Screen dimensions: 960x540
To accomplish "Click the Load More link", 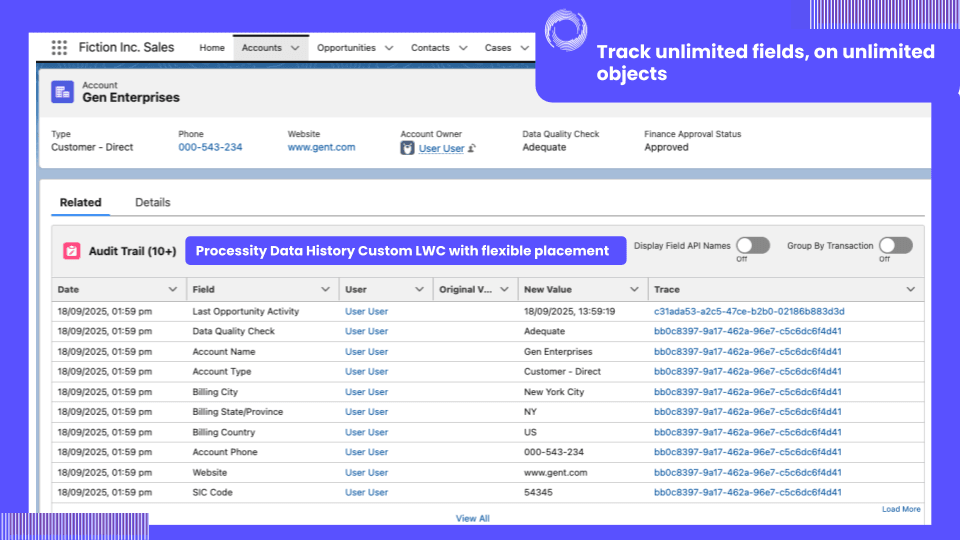I will pyautogui.click(x=901, y=509).
